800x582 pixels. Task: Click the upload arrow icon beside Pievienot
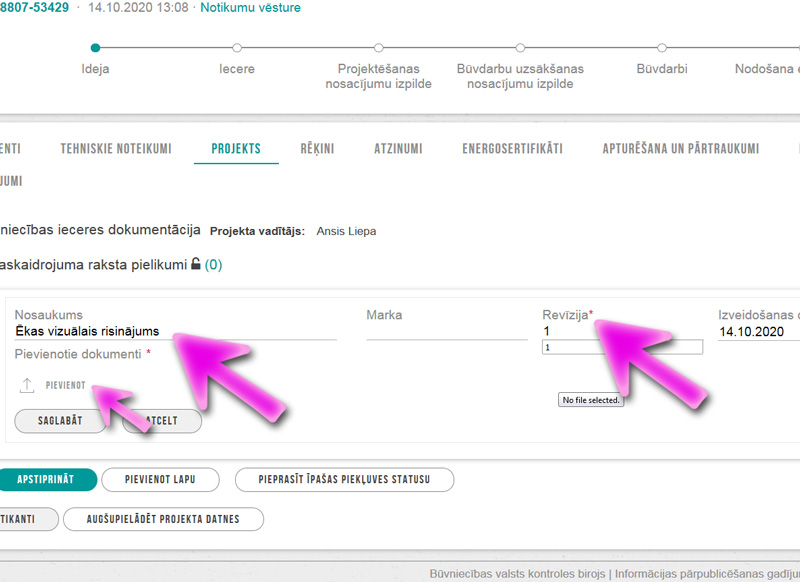point(27,385)
